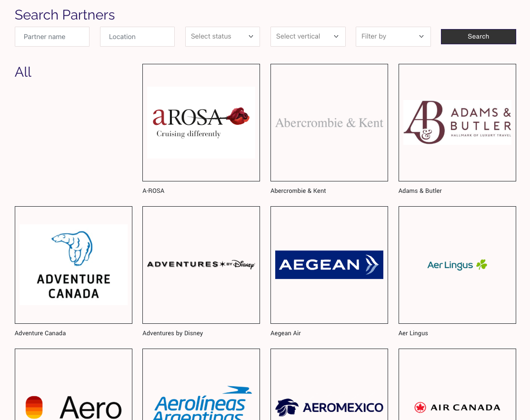Open the Aer Lingus shamrock logo tile
Screen dimensions: 530x420
pos(457,265)
